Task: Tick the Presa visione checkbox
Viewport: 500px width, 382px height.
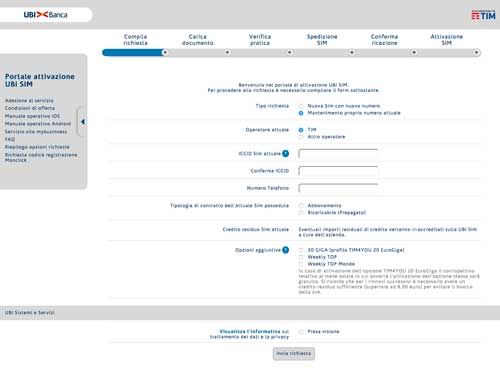Action: pyautogui.click(x=301, y=332)
